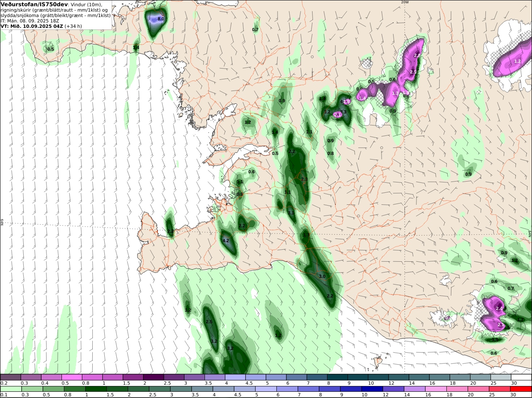Viewport: 532px width, 398px height.
Task: Click the 3.1 rainfall value on the map
Action: pyautogui.click(x=291, y=213)
